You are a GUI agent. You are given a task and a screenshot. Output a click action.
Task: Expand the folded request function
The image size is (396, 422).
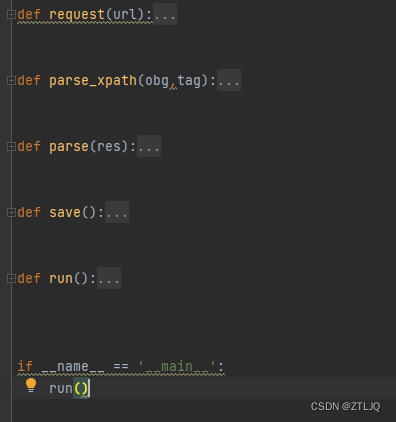(11, 14)
